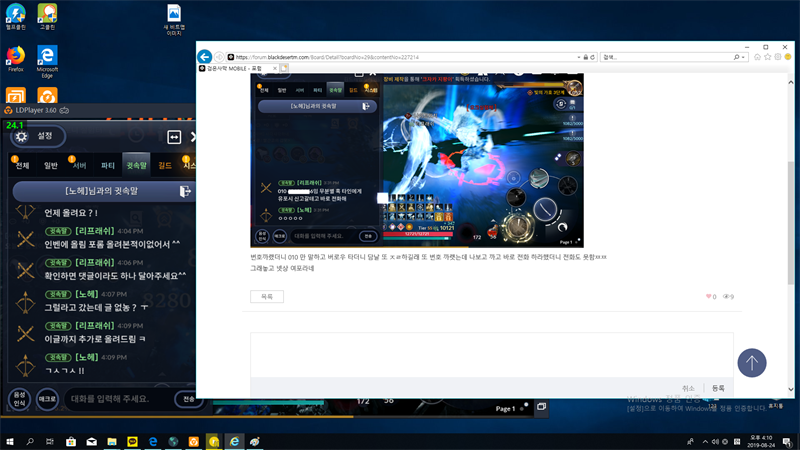Click the IE feedback smiley icon
This screenshot has width=800, height=450.
[x=788, y=57]
